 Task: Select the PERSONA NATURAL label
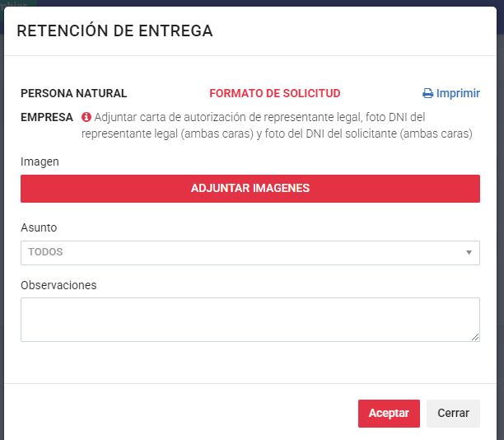[x=74, y=93]
